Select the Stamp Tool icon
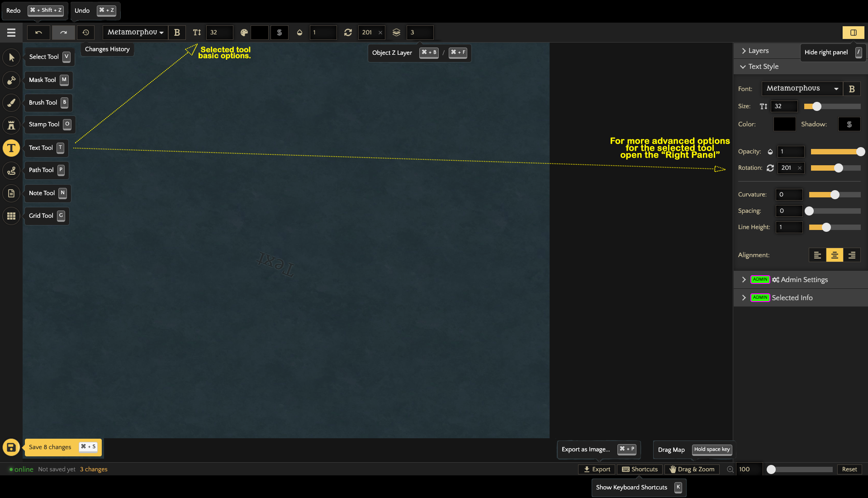This screenshot has height=498, width=868. [x=11, y=125]
